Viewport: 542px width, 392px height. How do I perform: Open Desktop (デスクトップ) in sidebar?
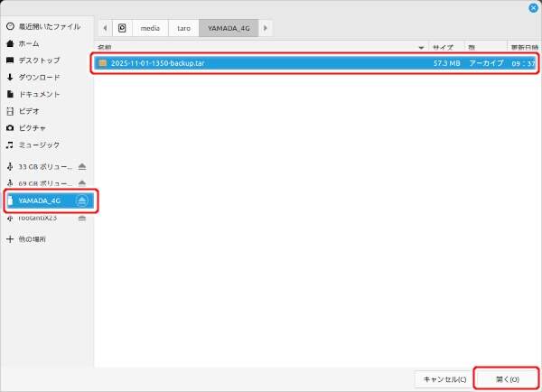pos(39,61)
